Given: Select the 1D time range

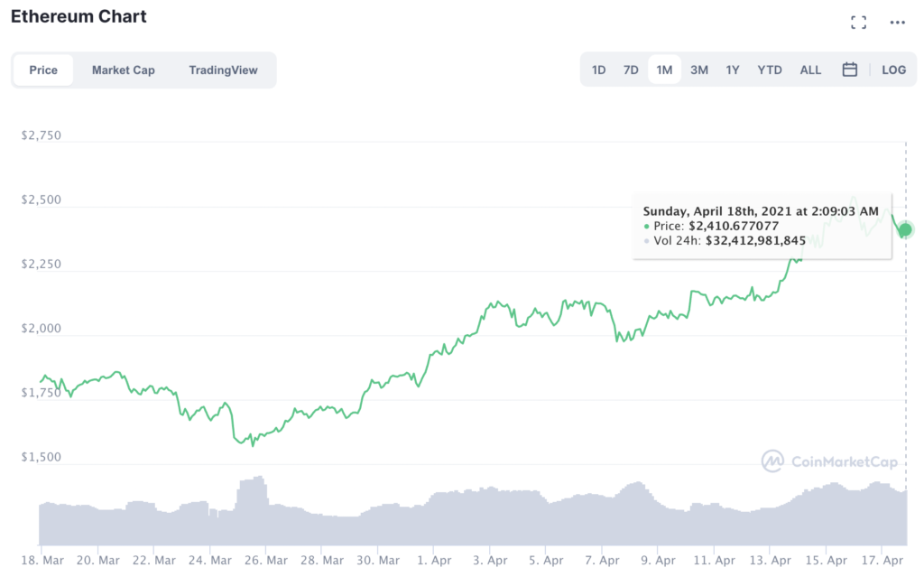Looking at the screenshot, I should pyautogui.click(x=598, y=70).
